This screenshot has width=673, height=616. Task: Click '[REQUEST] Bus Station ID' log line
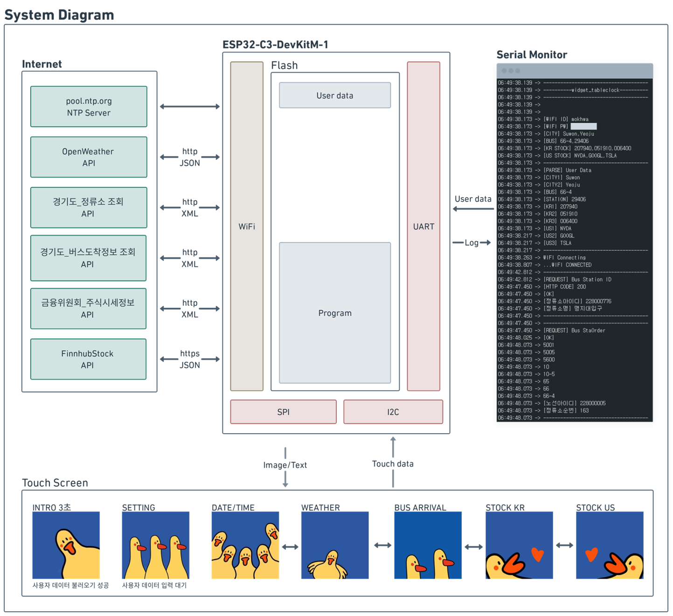[x=555, y=279]
